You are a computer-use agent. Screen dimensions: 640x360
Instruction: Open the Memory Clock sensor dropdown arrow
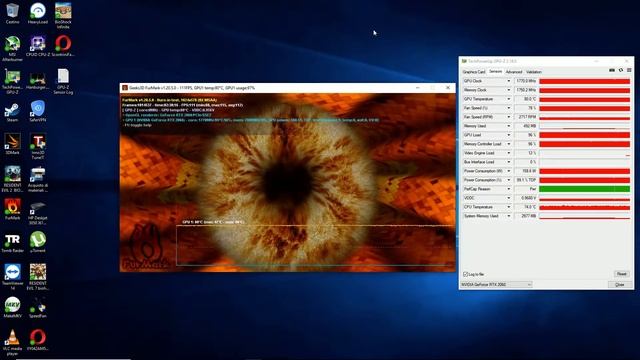coord(509,90)
